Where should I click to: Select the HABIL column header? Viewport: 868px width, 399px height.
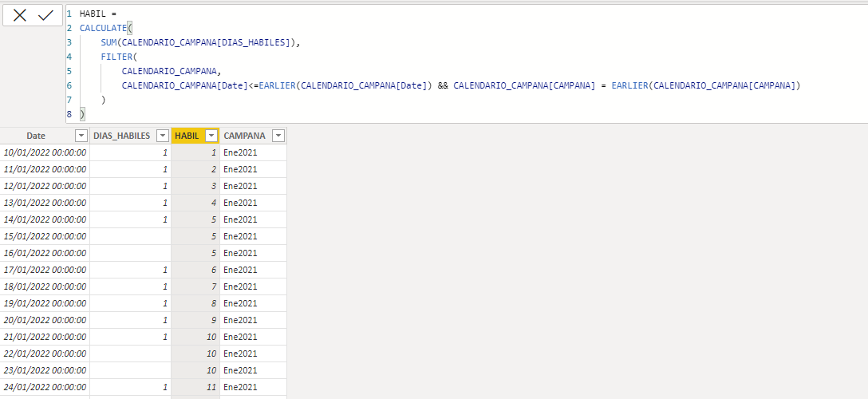[x=195, y=136]
